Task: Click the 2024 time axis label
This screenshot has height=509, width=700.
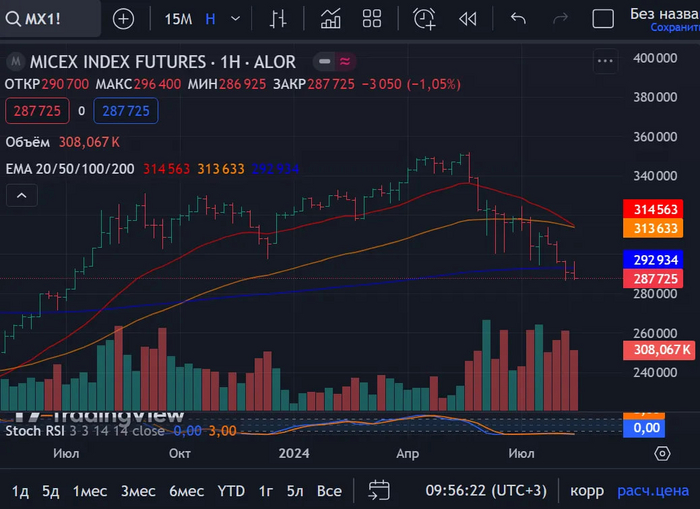Action: [x=294, y=454]
